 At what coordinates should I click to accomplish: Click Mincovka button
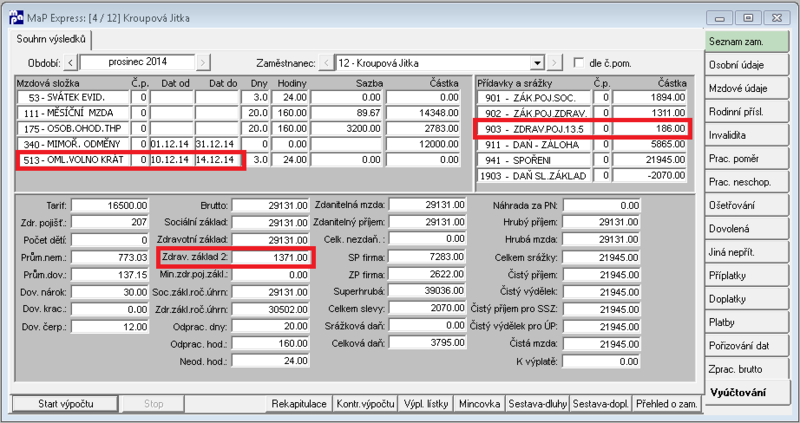pyautogui.click(x=479, y=404)
